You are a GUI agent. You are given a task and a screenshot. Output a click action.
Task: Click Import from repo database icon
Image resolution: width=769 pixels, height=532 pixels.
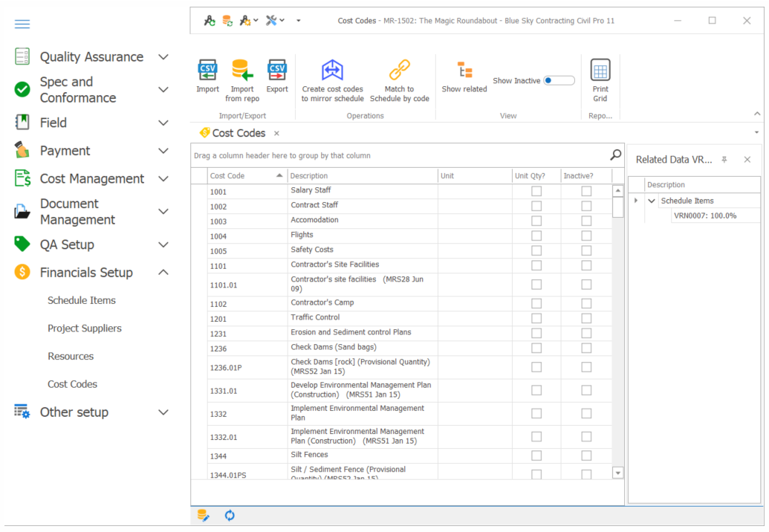point(242,70)
